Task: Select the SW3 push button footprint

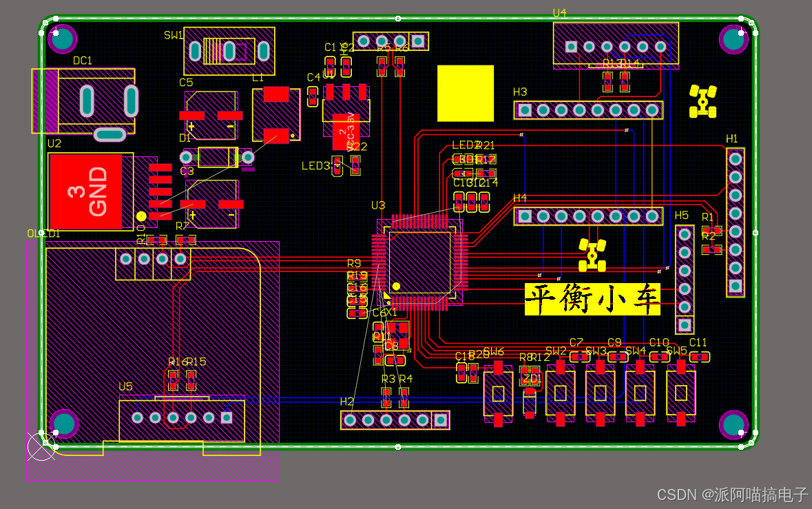Action: (x=600, y=393)
